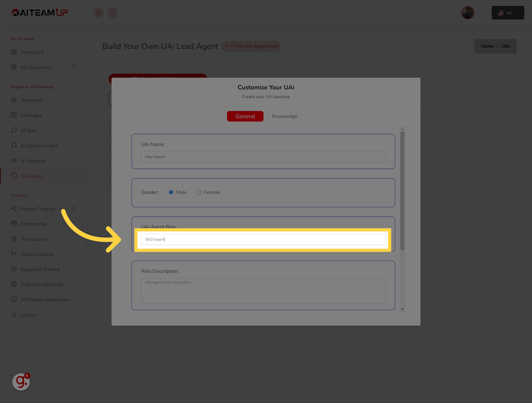Image resolution: width=532 pixels, height=403 pixels.
Task: Click the UAi Leads sidebar icon
Action: [x=14, y=176]
